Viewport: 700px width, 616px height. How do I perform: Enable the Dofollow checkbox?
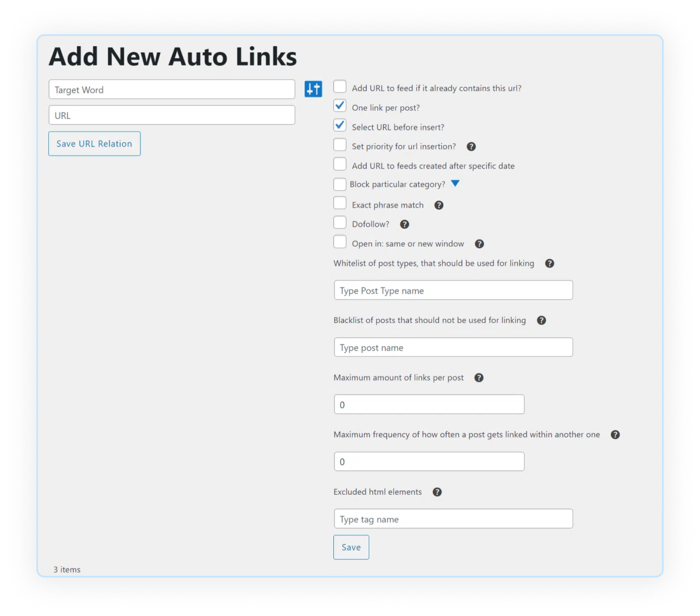340,223
